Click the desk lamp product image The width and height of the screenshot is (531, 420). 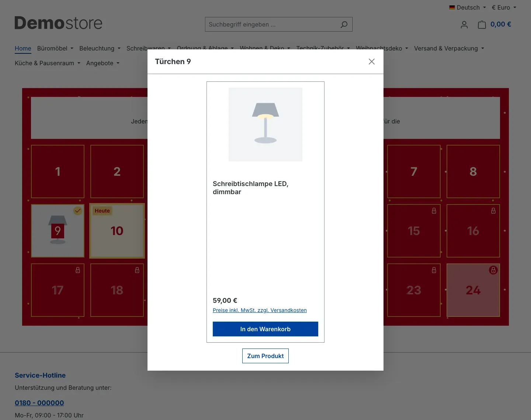pyautogui.click(x=265, y=125)
